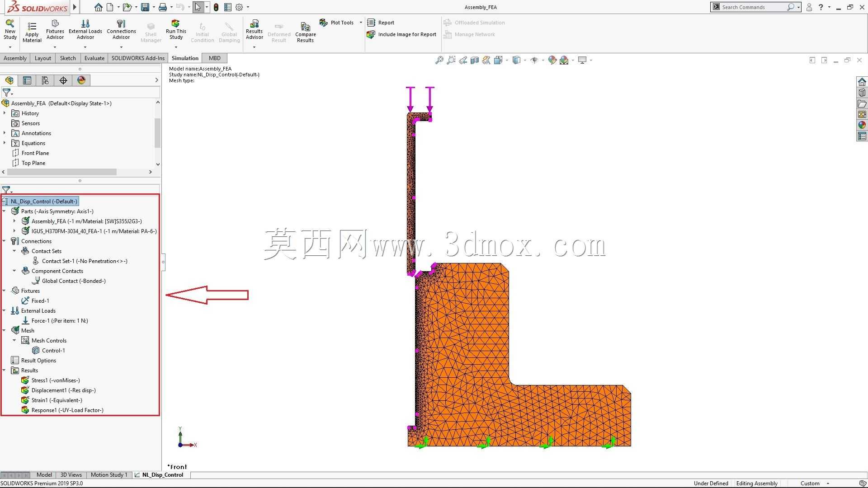868x488 pixels.
Task: Click the Rebuild traffic light icon
Action: tap(216, 7)
